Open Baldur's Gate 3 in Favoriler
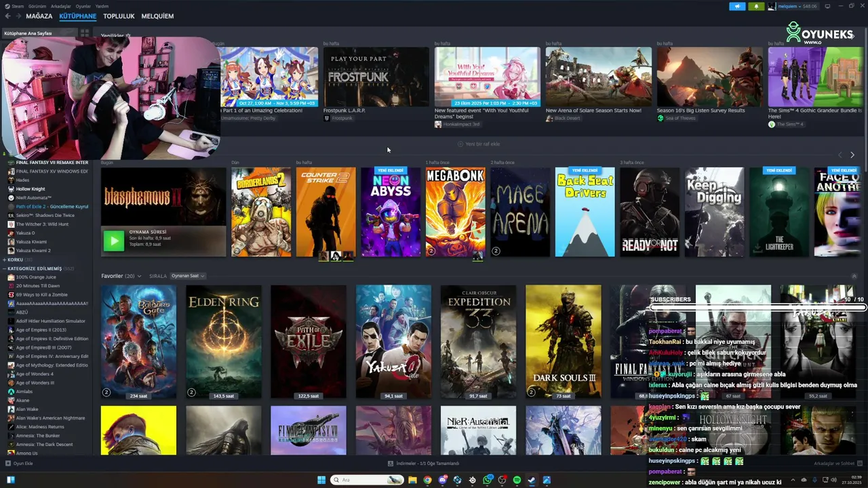 [138, 342]
